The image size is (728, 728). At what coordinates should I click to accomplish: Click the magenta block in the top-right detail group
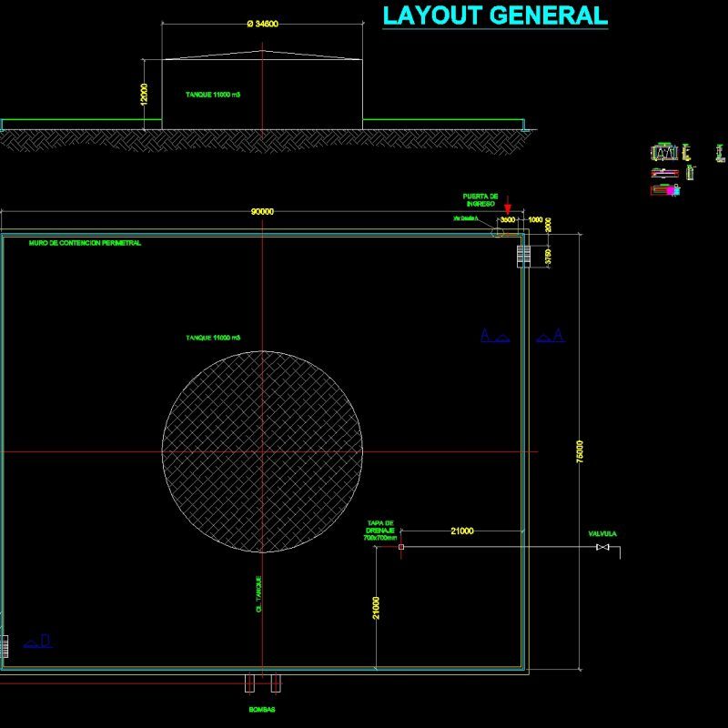click(x=671, y=190)
